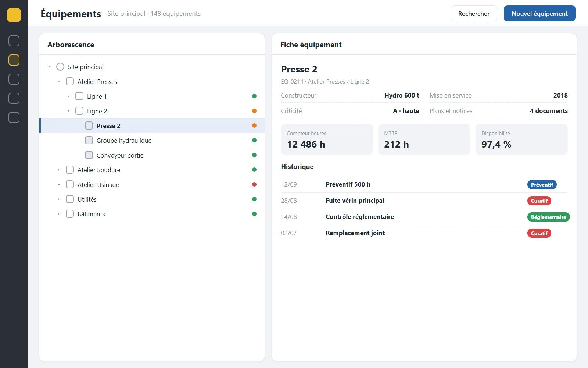Click the Rechercher button
This screenshot has height=368, width=588.
click(x=474, y=13)
